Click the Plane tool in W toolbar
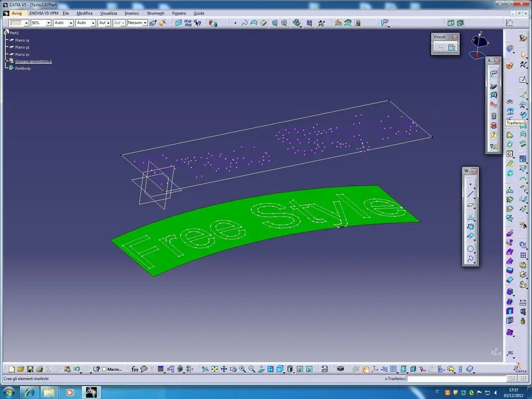The width and height of the screenshot is (532, 399). [x=470, y=204]
